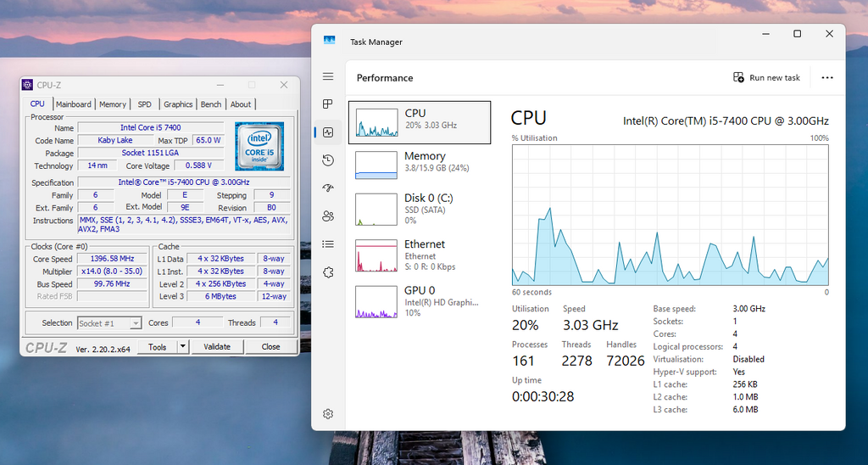Click the Base speed value '3.00 GHz'
The height and width of the screenshot is (465, 868).
click(x=749, y=309)
